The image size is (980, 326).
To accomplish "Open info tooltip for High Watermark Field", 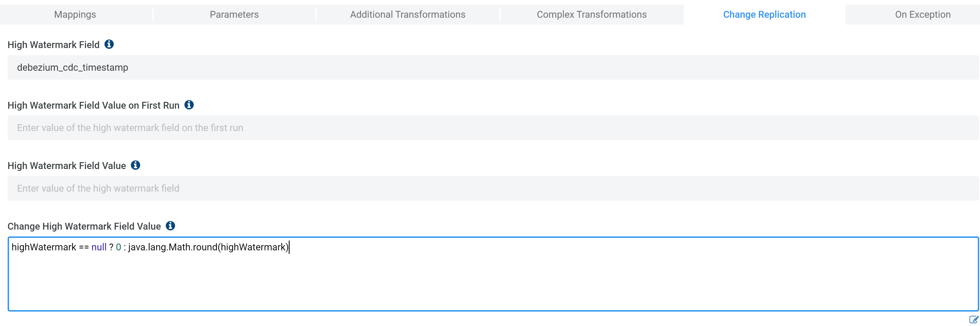I will click(x=109, y=44).
